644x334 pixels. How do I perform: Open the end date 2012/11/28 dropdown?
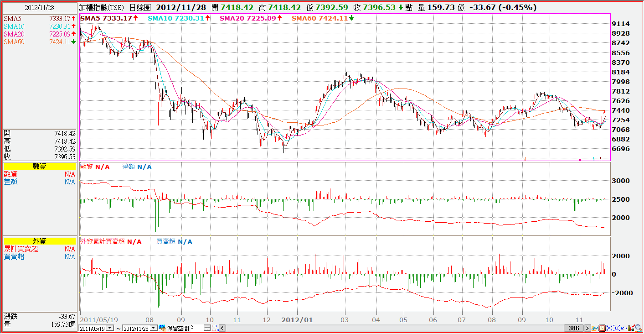[x=154, y=328]
